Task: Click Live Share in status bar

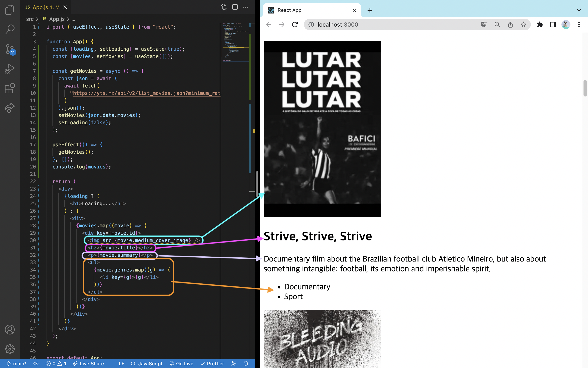Action: coord(88,363)
